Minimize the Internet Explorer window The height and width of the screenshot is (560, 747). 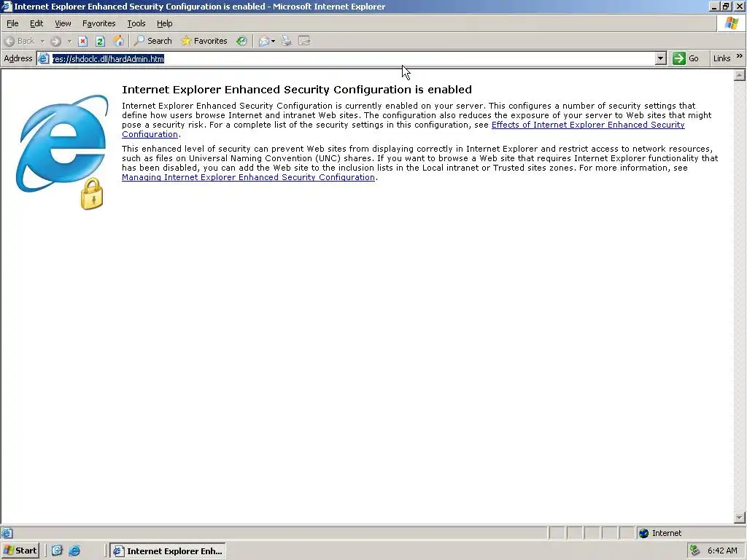[x=714, y=7]
